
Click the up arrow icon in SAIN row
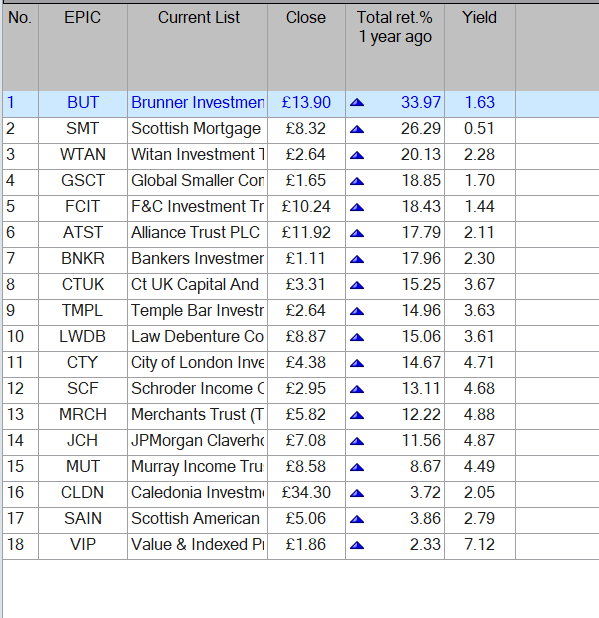pyautogui.click(x=357, y=519)
